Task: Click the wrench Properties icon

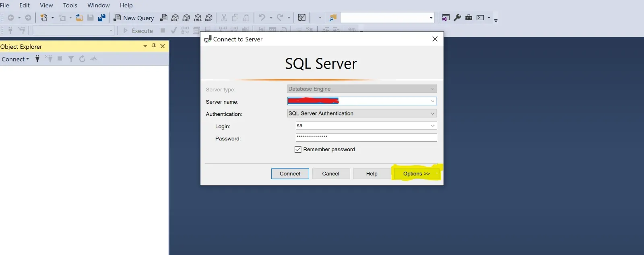Action: (x=457, y=18)
